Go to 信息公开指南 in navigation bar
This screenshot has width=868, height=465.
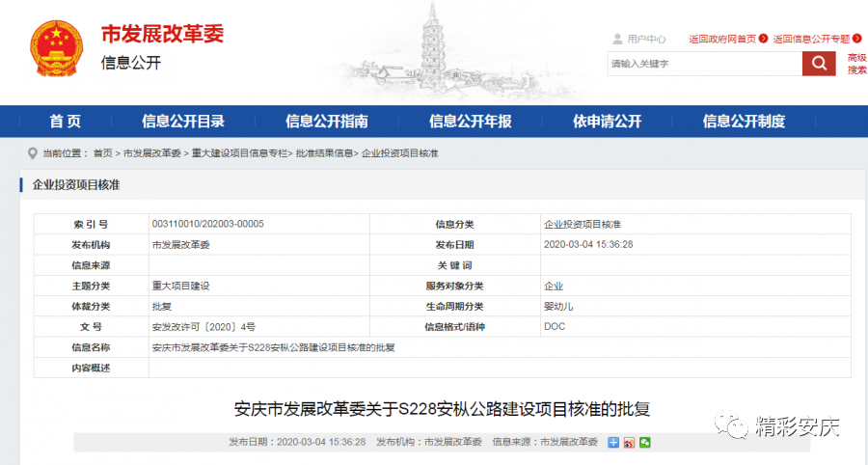[x=326, y=122]
